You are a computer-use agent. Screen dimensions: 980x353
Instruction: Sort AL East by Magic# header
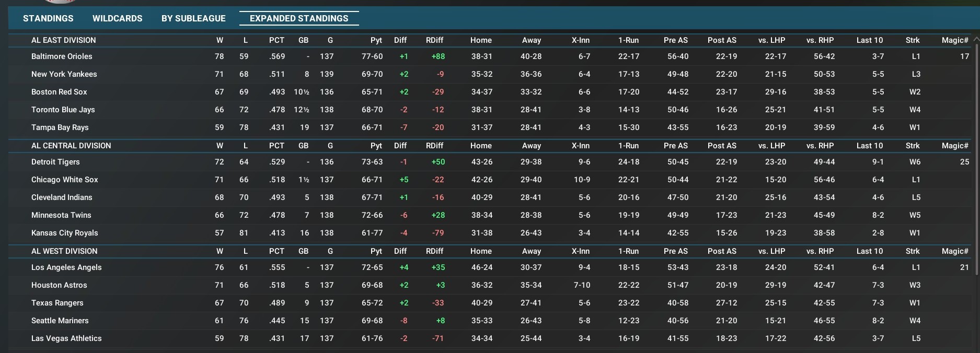[955, 40]
